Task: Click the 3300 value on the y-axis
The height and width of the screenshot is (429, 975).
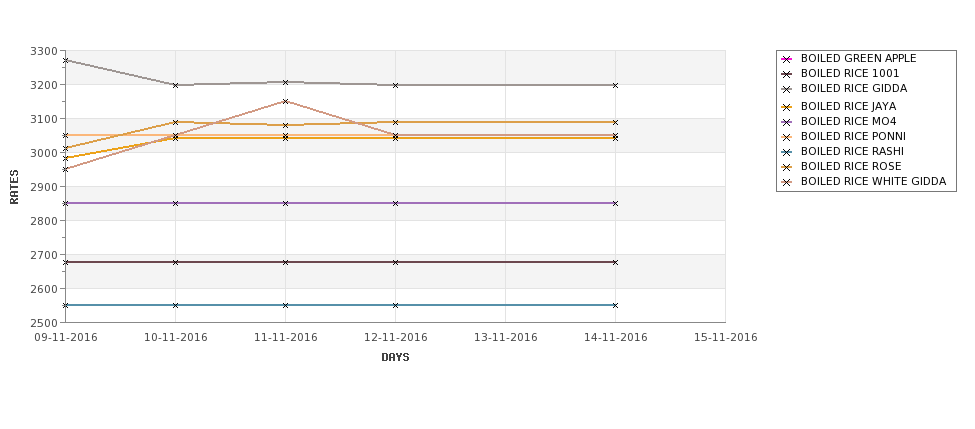Action: 44,51
